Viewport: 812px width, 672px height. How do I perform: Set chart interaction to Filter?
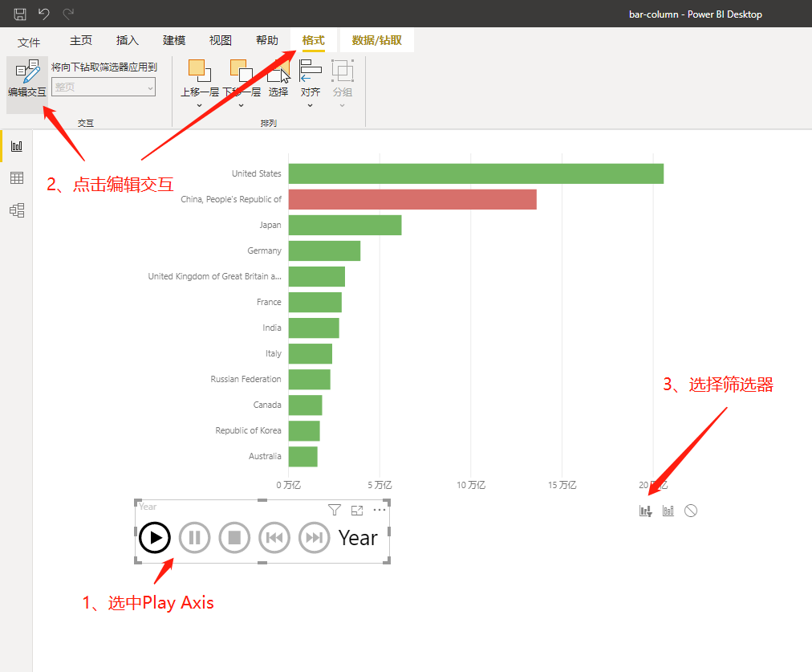(x=645, y=511)
